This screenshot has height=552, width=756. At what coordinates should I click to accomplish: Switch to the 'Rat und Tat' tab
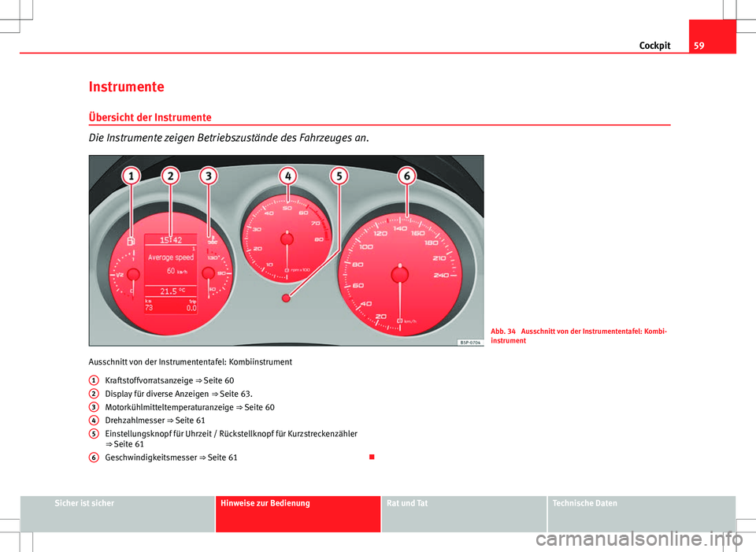(464, 513)
